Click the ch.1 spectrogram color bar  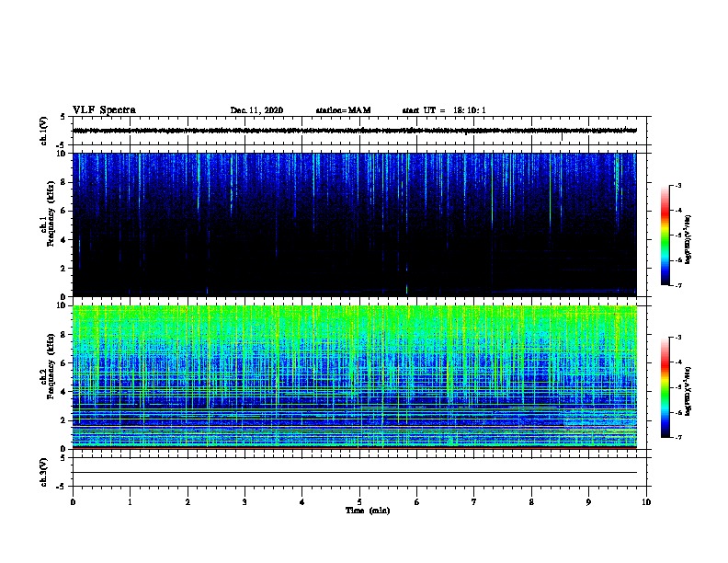(665, 236)
